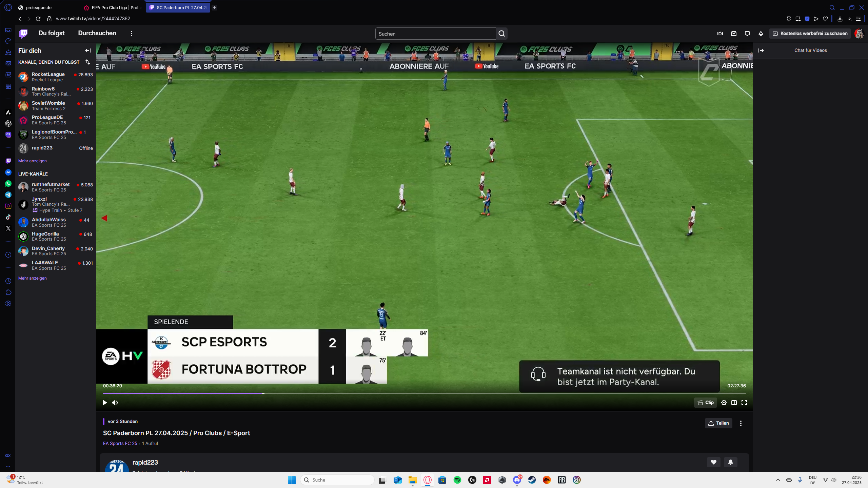Image resolution: width=868 pixels, height=488 pixels.
Task: Click the Twitch logo home icon
Action: 23,33
